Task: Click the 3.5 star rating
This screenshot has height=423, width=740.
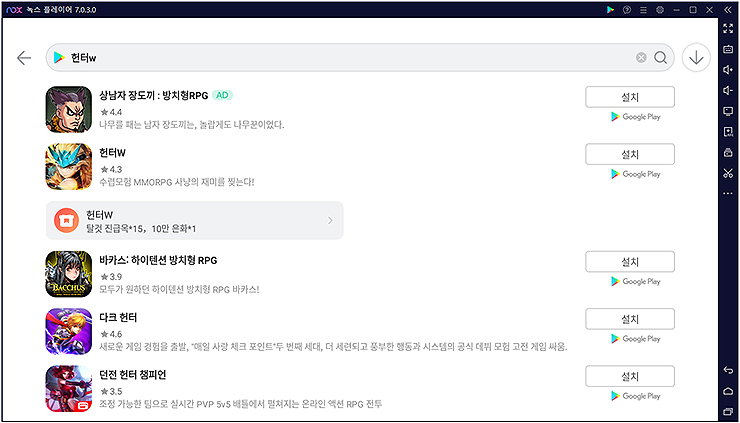Action: point(111,391)
